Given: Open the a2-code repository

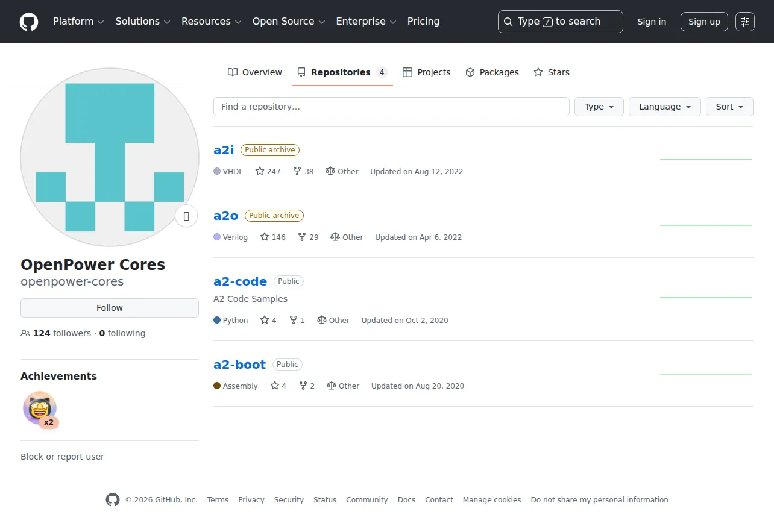Looking at the screenshot, I should coord(241,281).
